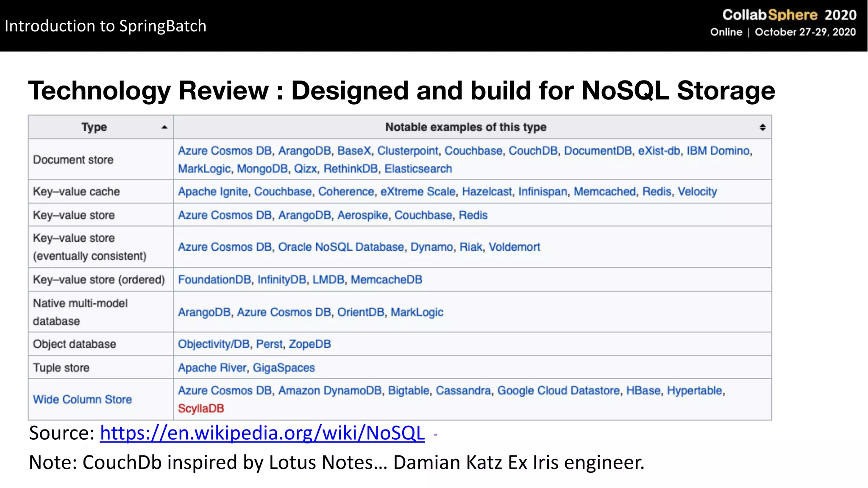
Task: Click the DocumentDB link
Action: tap(598, 151)
